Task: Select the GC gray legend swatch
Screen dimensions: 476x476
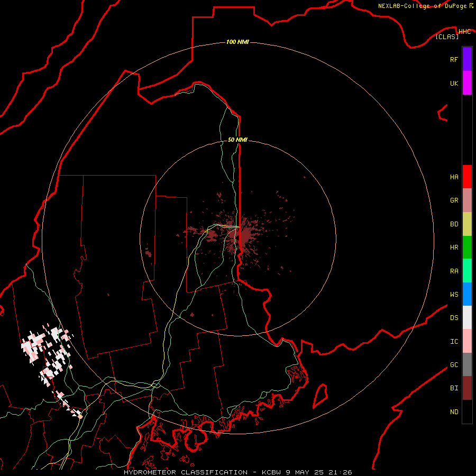Action: coord(467,364)
